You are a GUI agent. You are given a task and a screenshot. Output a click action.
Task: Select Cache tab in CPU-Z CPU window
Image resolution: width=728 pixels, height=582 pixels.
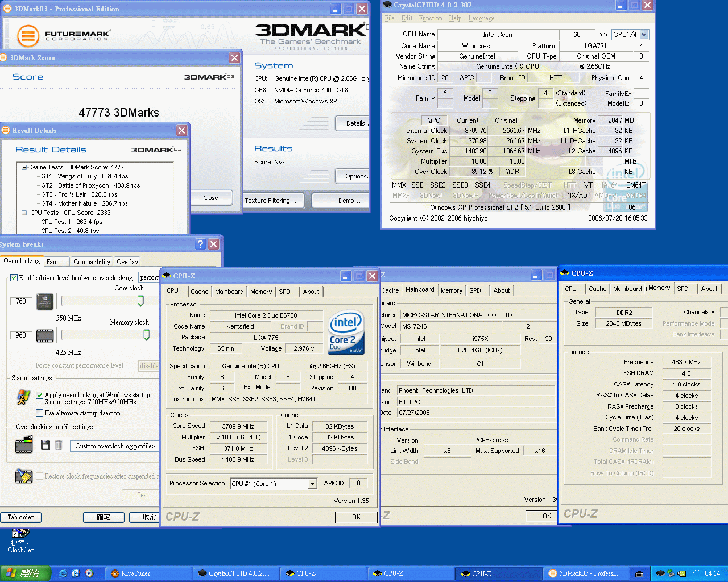pyautogui.click(x=199, y=292)
